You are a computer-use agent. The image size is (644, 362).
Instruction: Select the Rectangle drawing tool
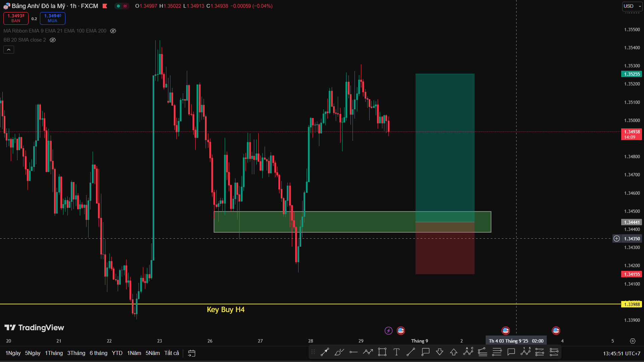tap(382, 352)
